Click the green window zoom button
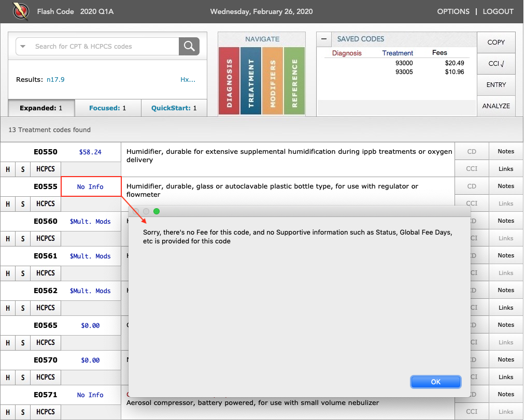The height and width of the screenshot is (420, 525). 157,211
